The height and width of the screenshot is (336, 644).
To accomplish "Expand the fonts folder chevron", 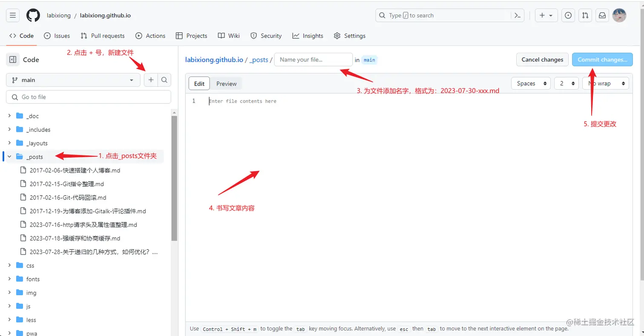I will point(9,279).
